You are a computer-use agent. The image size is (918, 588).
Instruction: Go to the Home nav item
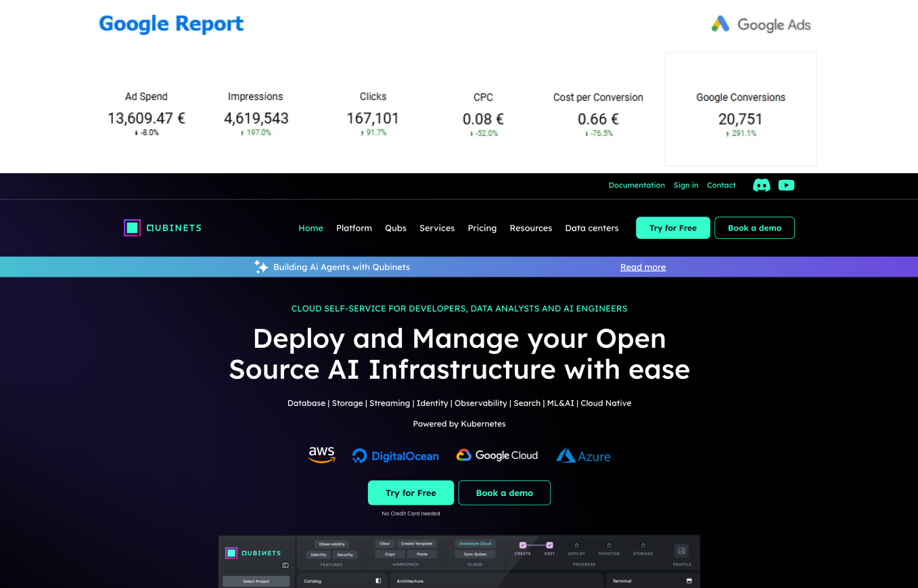click(x=311, y=228)
